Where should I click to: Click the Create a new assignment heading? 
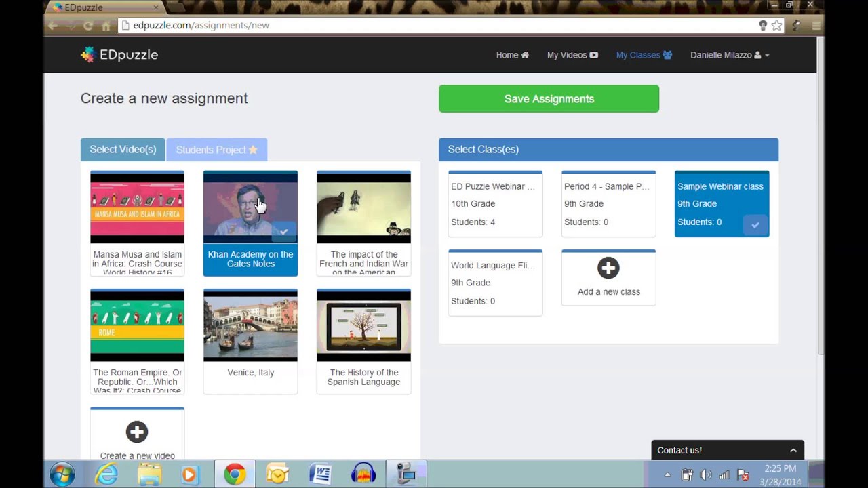point(164,98)
